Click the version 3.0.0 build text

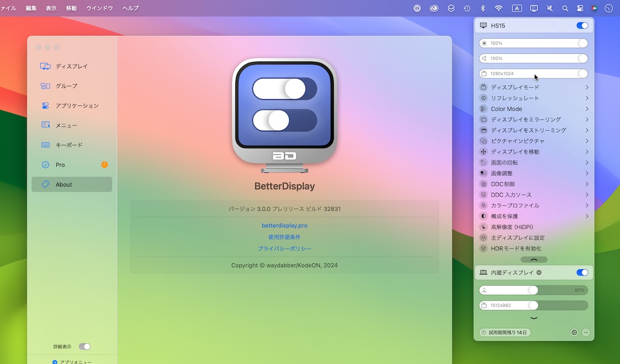(284, 209)
